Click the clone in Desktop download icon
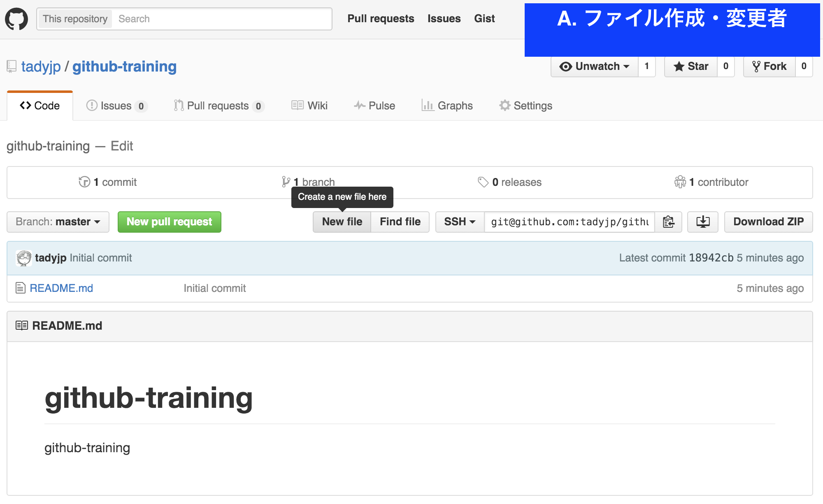 (x=703, y=222)
